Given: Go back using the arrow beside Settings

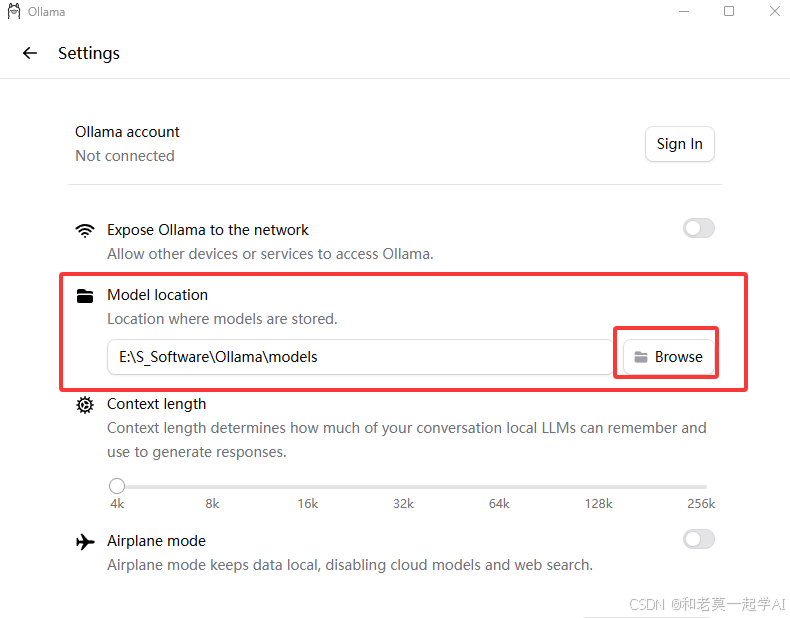Looking at the screenshot, I should [x=30, y=53].
